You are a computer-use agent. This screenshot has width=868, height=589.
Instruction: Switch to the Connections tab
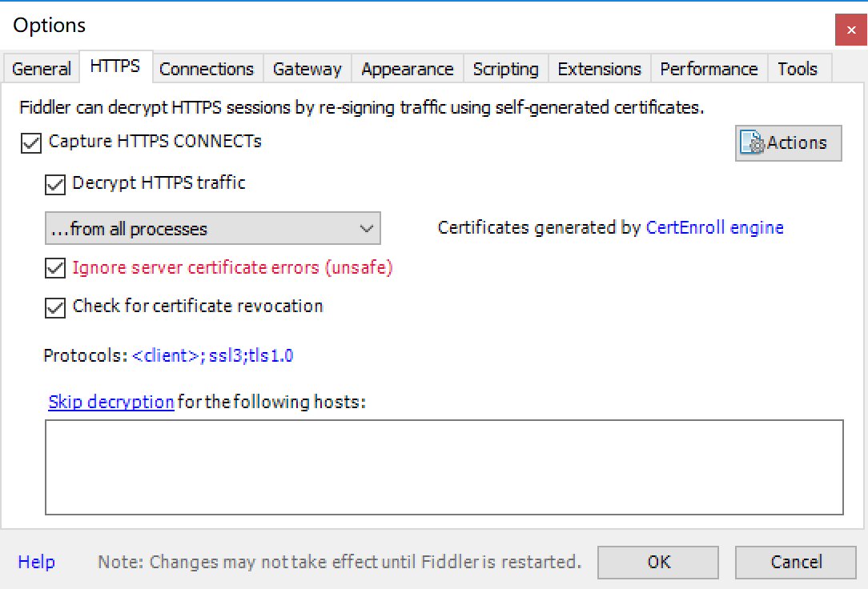coord(207,69)
